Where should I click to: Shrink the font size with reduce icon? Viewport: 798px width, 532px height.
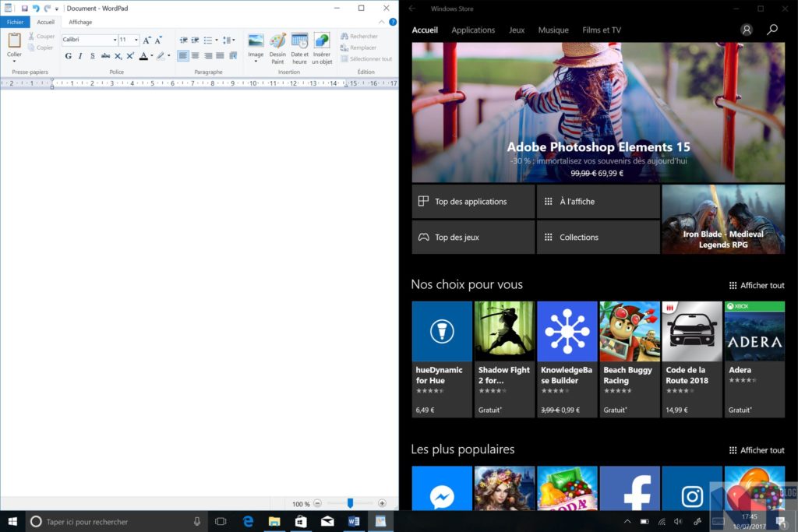tap(157, 40)
